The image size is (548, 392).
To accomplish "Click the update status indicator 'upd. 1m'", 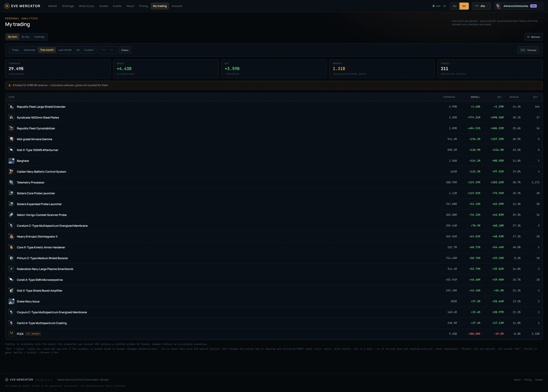I will [439, 6].
